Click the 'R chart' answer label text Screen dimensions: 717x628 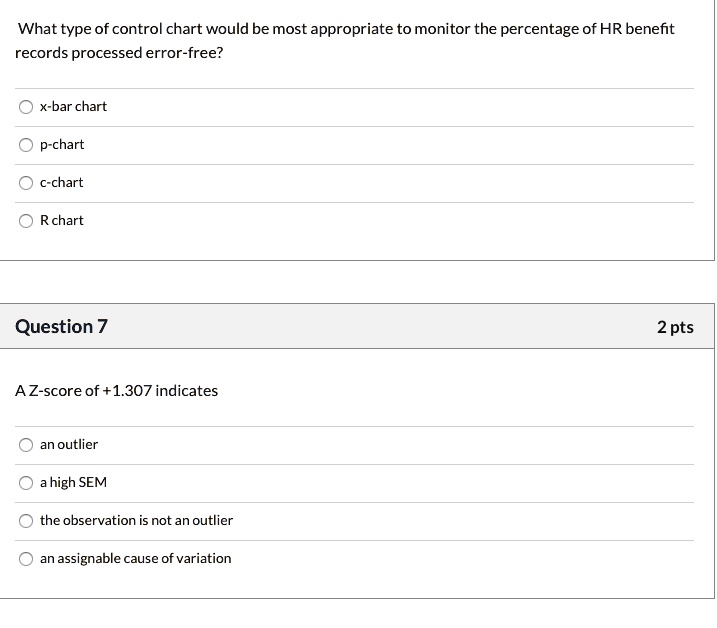62,220
